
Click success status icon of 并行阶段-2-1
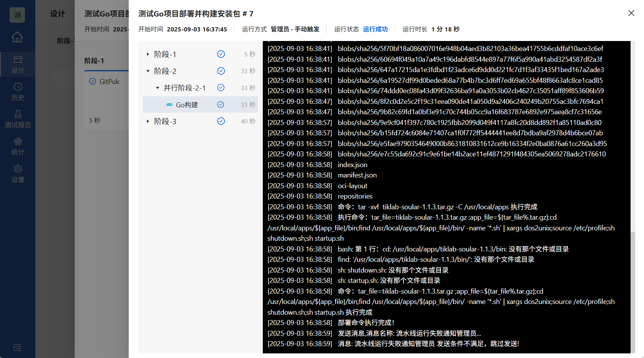point(221,87)
